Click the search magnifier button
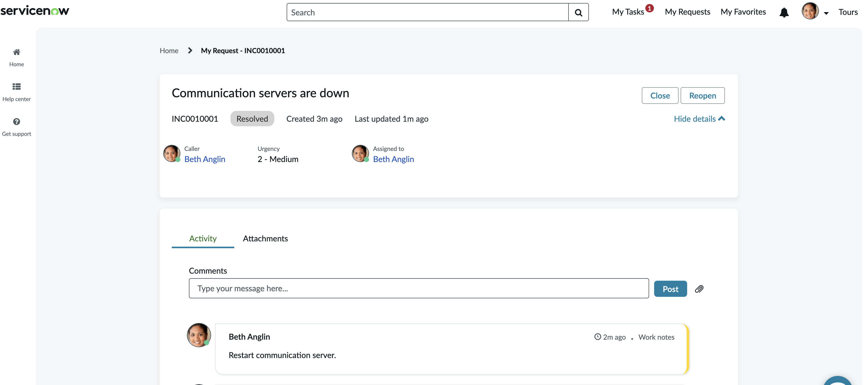Screen dimensions: 868x385 point(578,13)
